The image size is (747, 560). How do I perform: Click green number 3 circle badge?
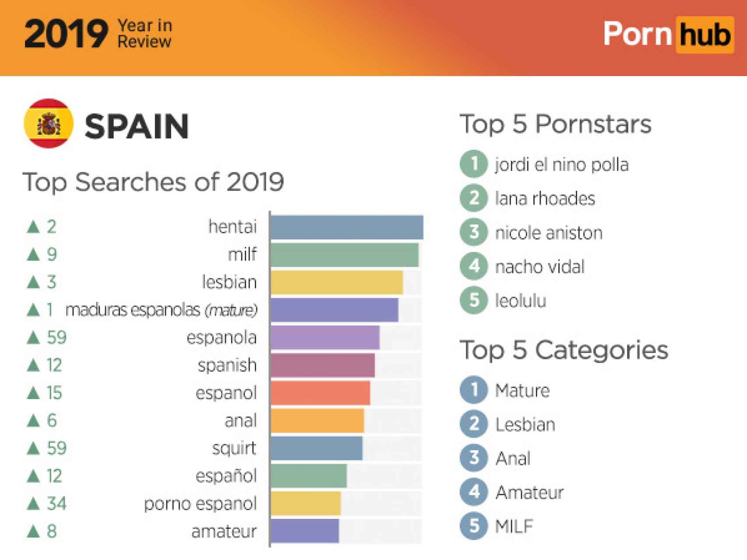[474, 232]
